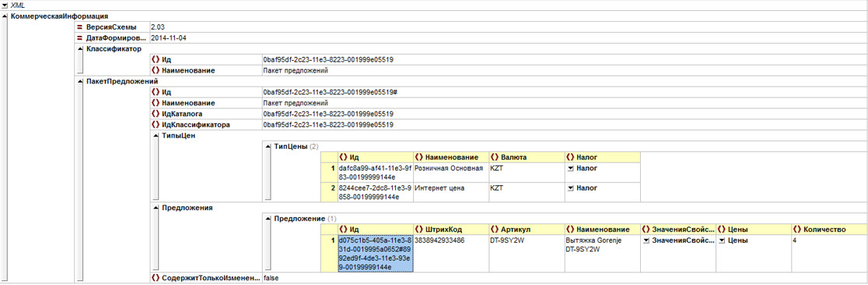
Task: Click the highlighted offer Ид cell
Action: click(376, 254)
